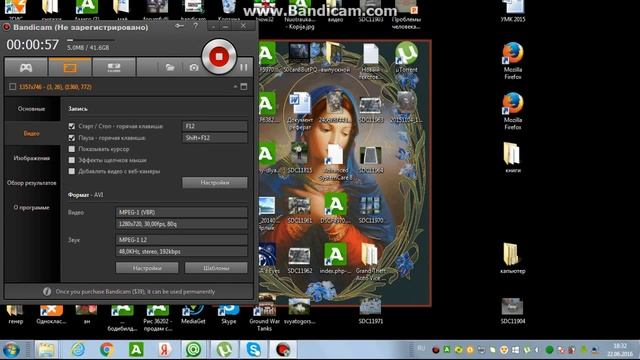Open the index.php desktop file

point(335,258)
